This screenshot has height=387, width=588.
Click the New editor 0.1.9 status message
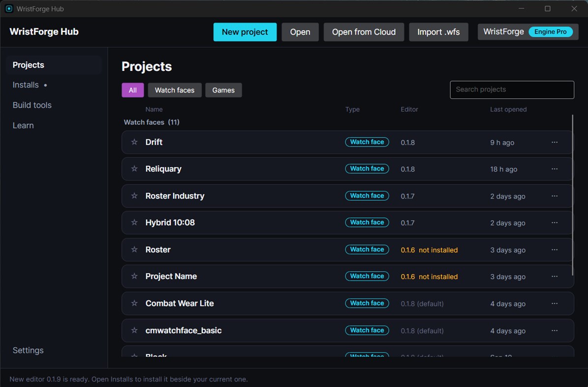tap(128, 379)
